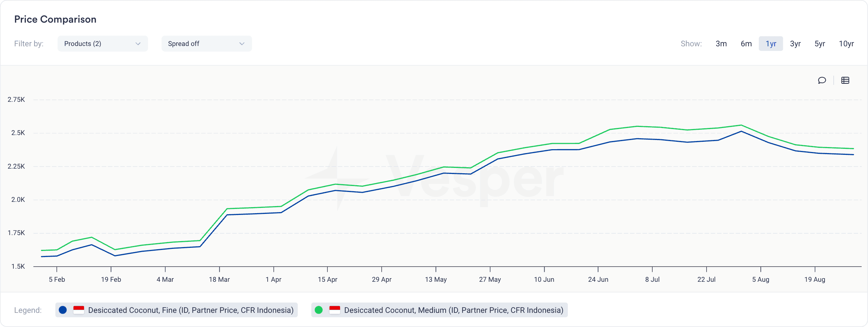Click Indonesia flag beside Fine legend

point(79,310)
